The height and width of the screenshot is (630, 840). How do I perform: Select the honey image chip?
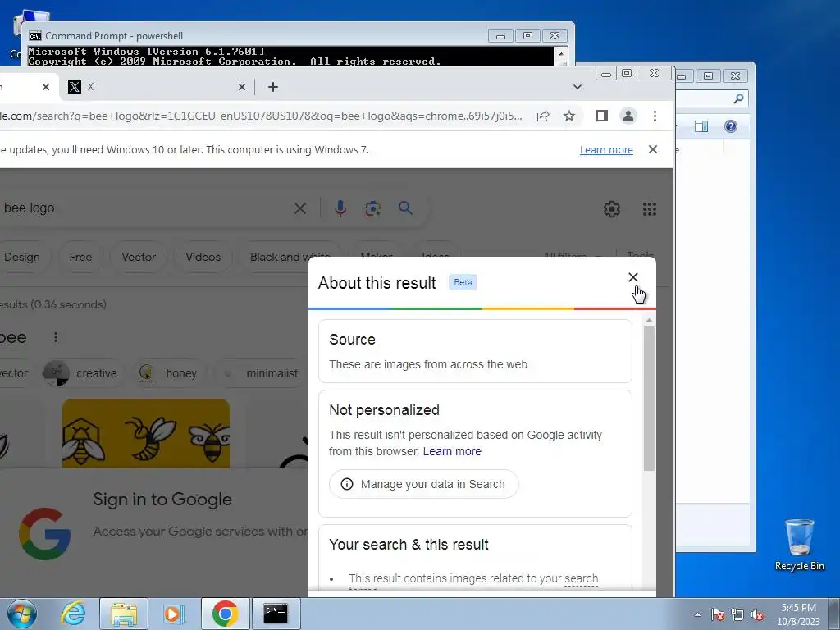pos(167,373)
